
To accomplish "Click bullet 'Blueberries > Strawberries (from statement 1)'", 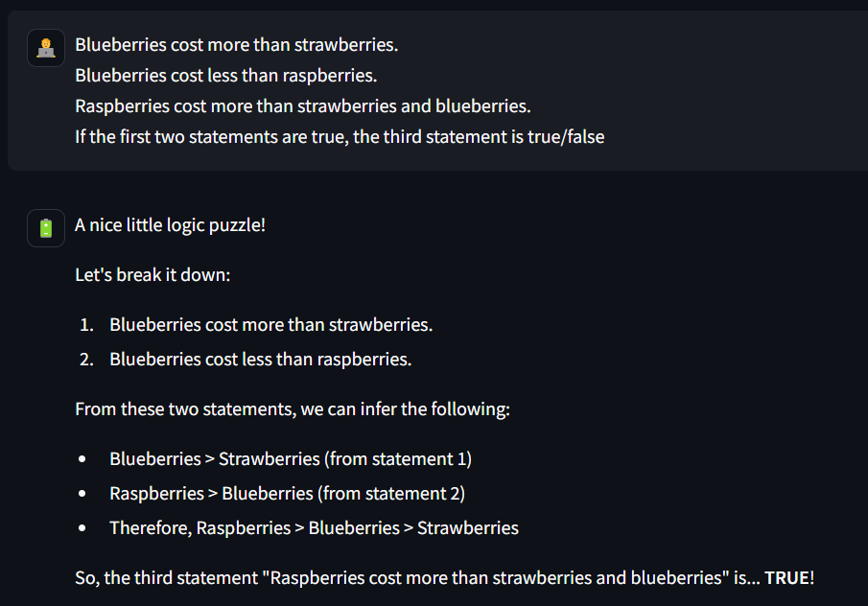I will click(x=290, y=458).
